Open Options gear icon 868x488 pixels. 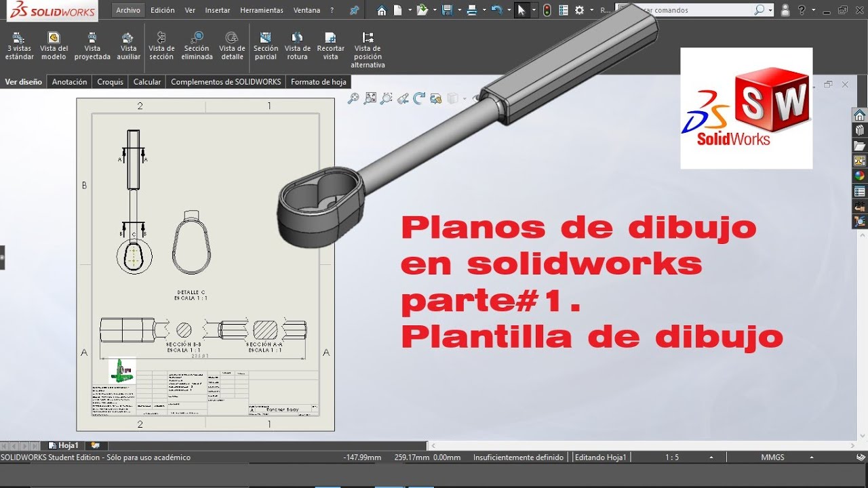click(579, 10)
